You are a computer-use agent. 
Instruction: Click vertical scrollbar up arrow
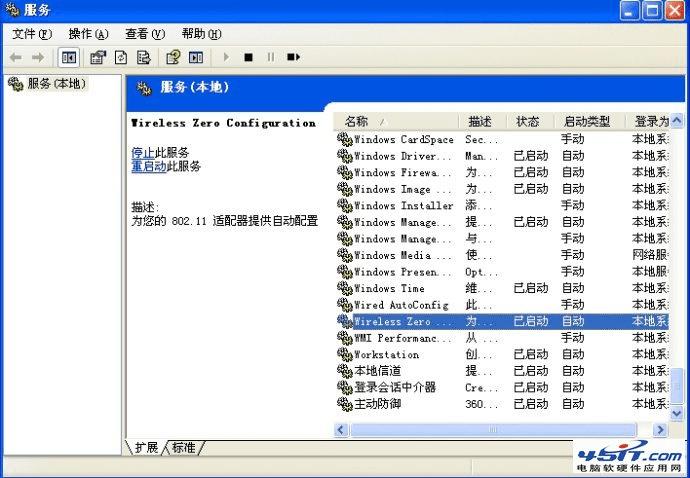(x=677, y=120)
